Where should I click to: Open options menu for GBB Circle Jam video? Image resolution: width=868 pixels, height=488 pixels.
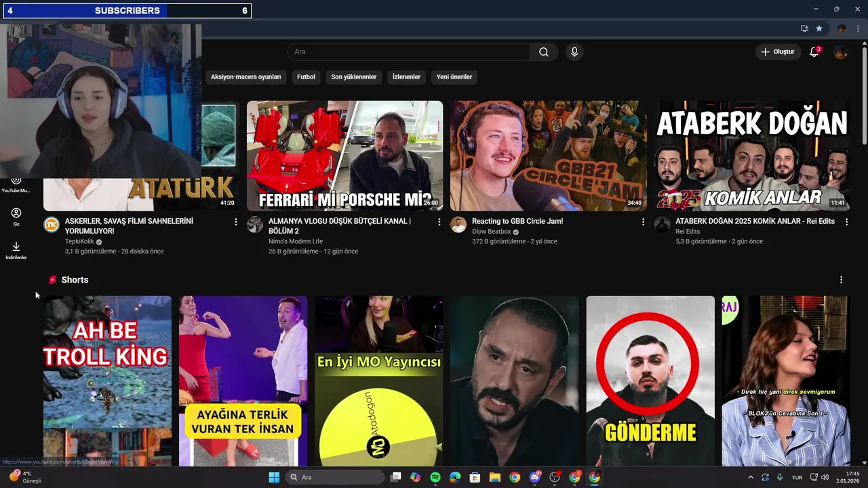[x=643, y=222]
